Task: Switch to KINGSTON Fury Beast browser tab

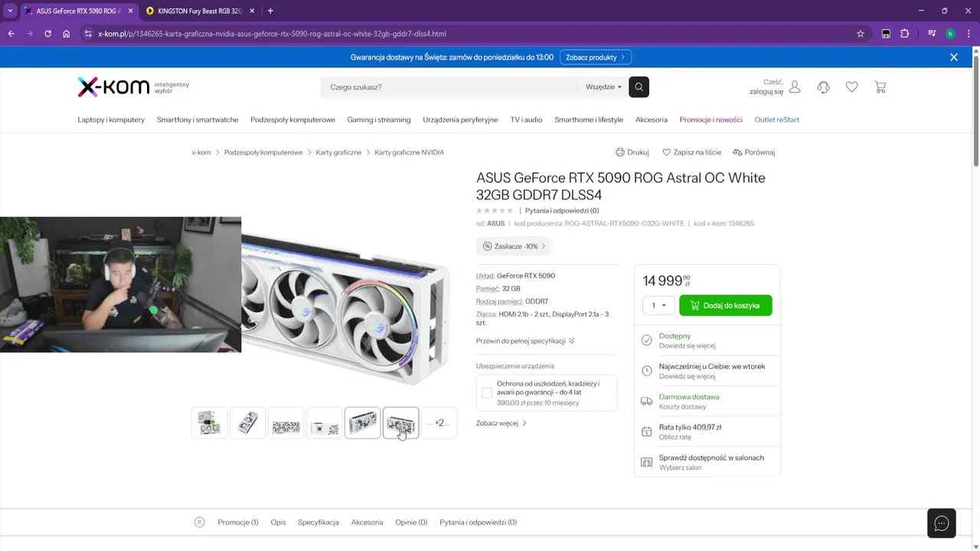Action: pos(200,11)
